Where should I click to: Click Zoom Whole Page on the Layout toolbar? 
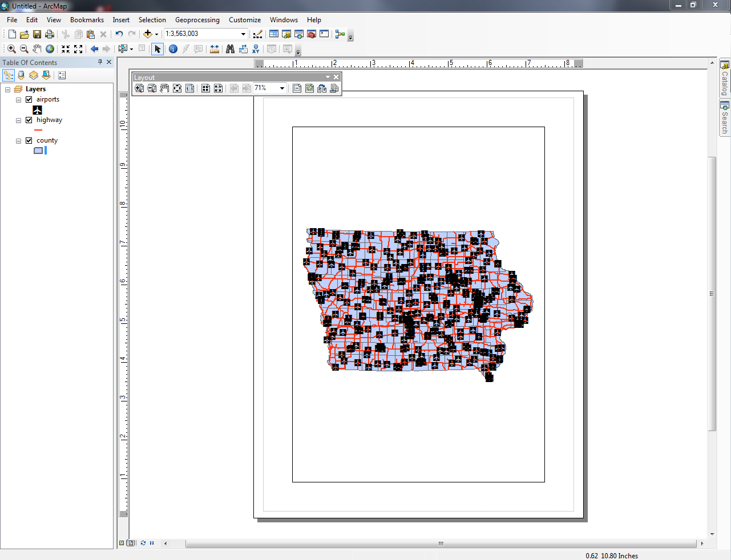(x=177, y=88)
